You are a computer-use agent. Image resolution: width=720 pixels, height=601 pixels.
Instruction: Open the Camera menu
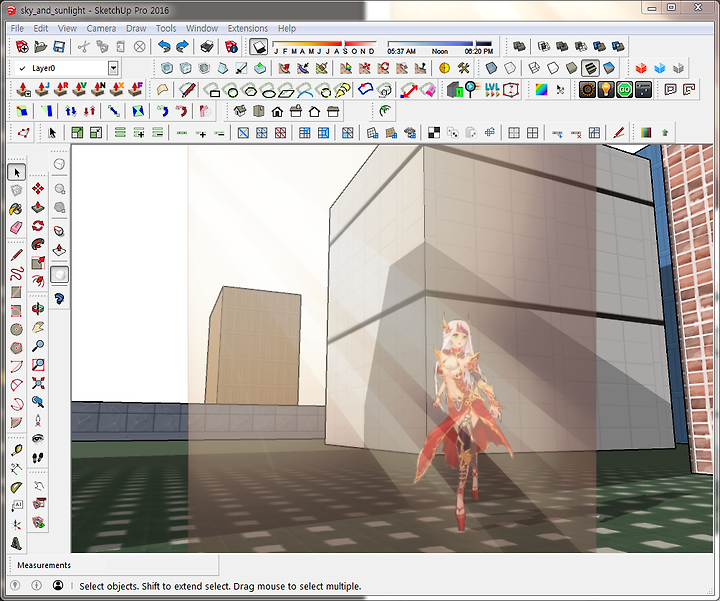(101, 28)
